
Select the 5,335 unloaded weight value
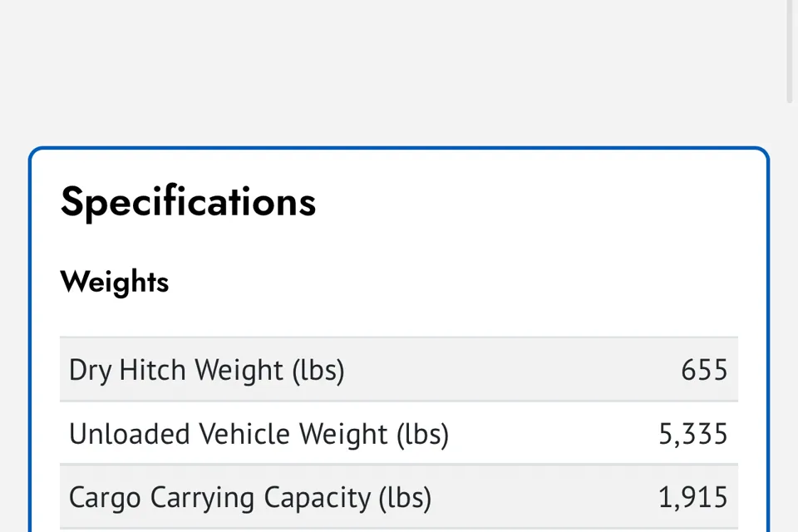point(693,434)
